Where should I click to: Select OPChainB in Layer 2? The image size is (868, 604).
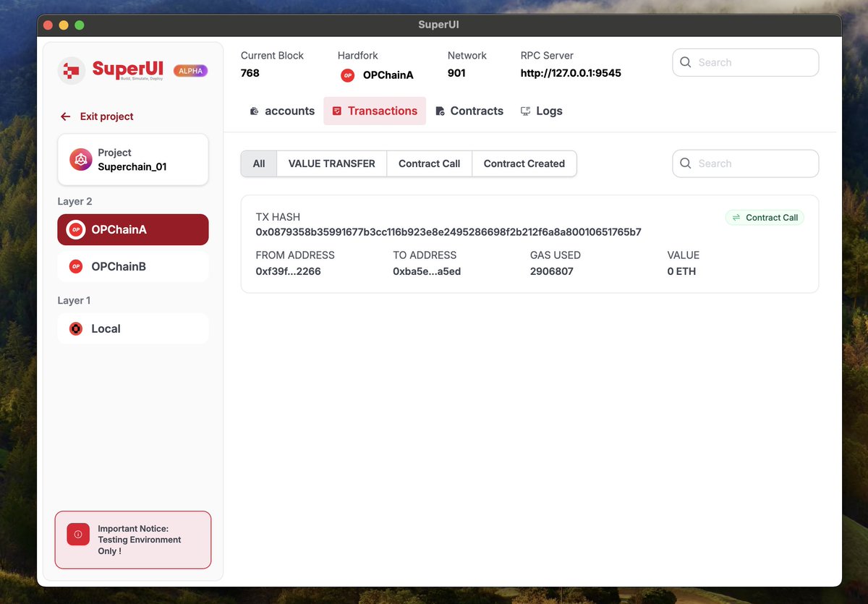133,267
